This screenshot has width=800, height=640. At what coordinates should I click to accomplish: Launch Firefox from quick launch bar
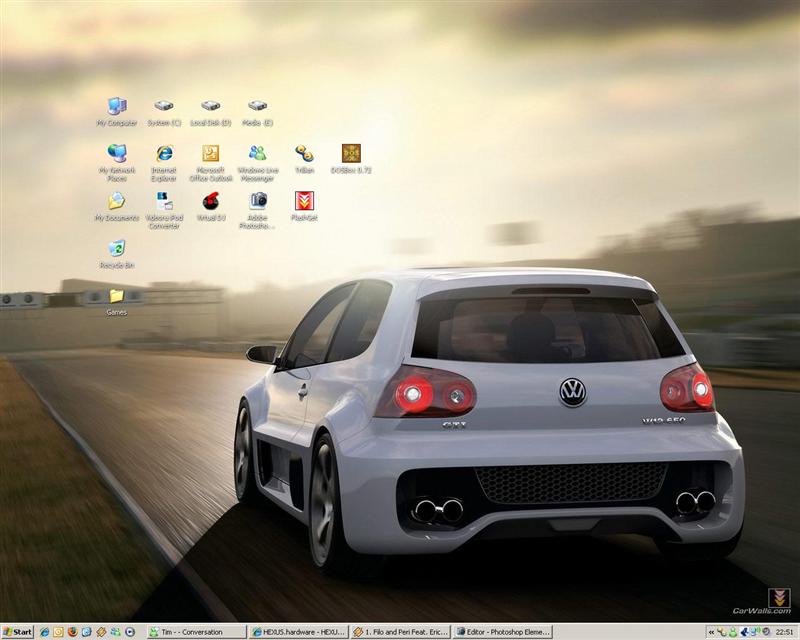(72, 632)
